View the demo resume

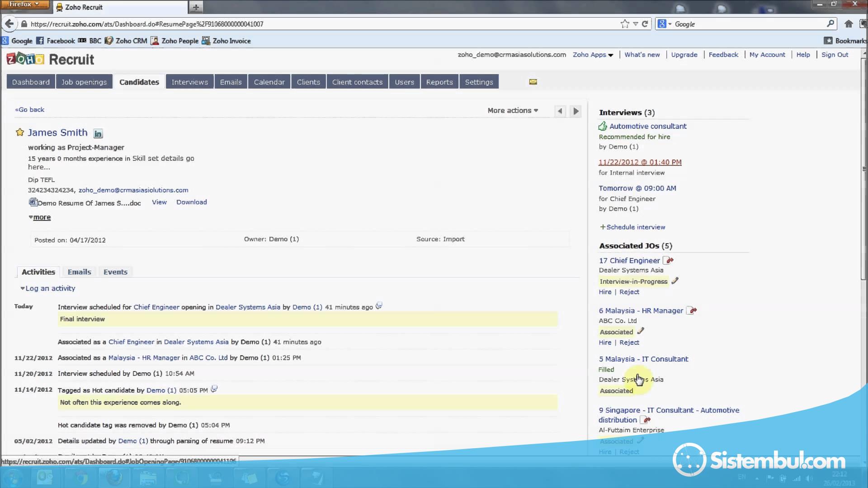[159, 202]
